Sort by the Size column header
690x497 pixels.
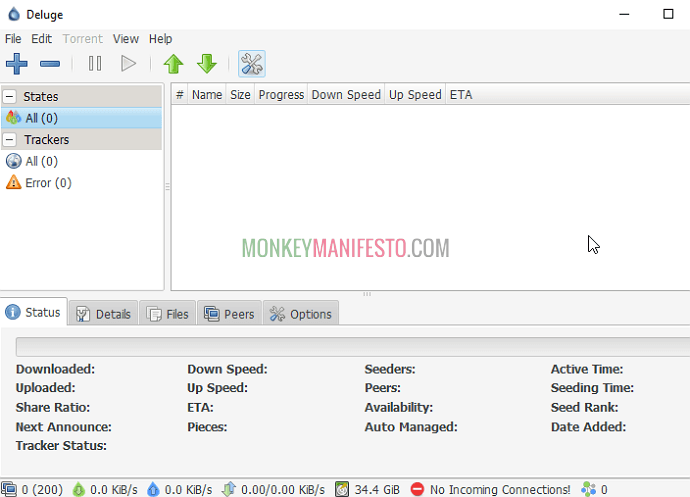(240, 95)
